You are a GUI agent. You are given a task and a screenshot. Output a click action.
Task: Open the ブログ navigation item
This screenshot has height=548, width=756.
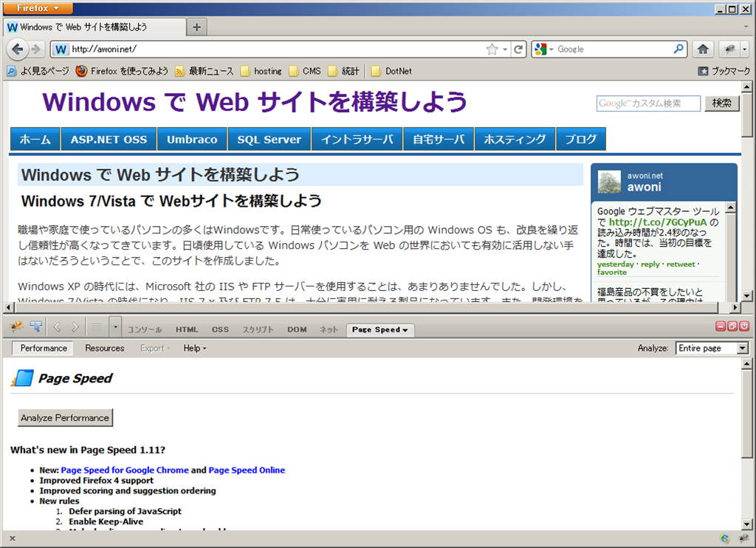point(580,140)
